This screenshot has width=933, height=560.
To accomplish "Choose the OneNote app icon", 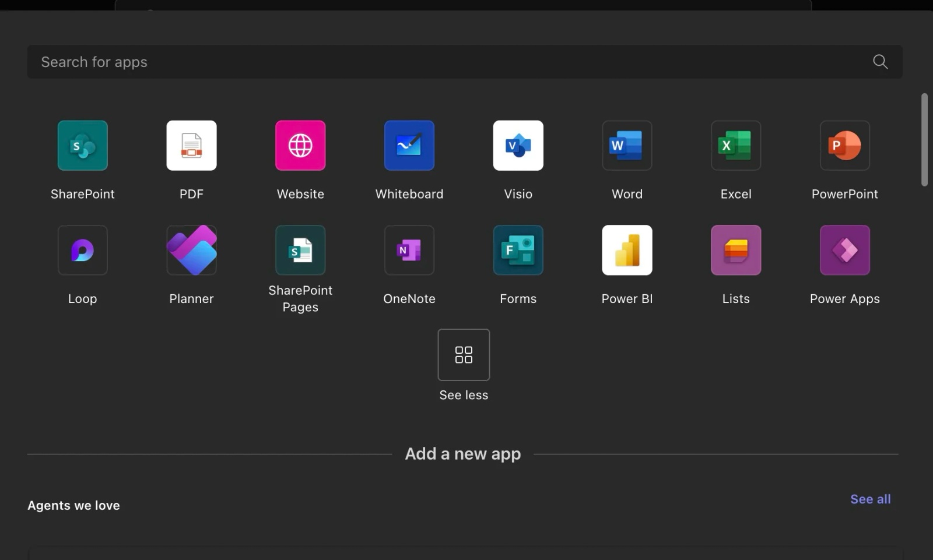I will coord(409,250).
